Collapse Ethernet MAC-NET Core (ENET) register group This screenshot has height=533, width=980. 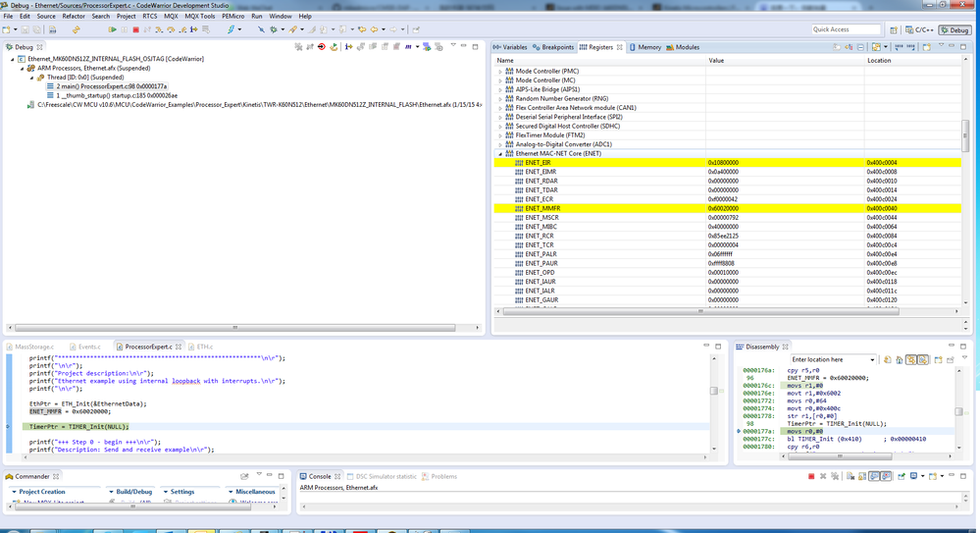coord(500,154)
